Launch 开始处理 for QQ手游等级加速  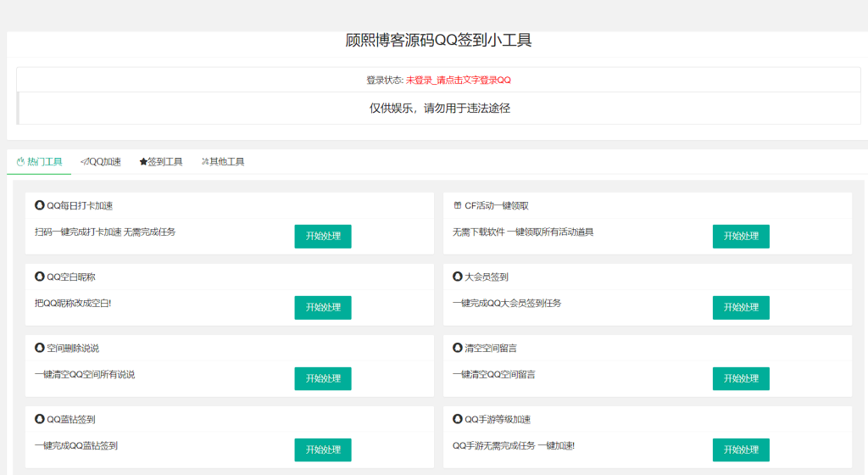tap(741, 450)
